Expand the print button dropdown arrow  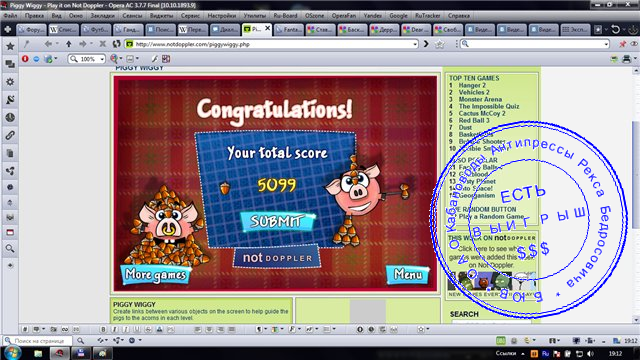coord(635,59)
